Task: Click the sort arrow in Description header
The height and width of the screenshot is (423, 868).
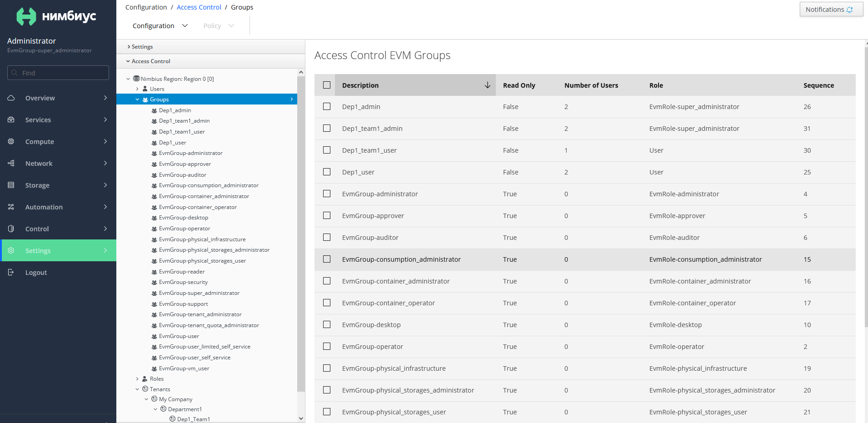Action: (487, 85)
